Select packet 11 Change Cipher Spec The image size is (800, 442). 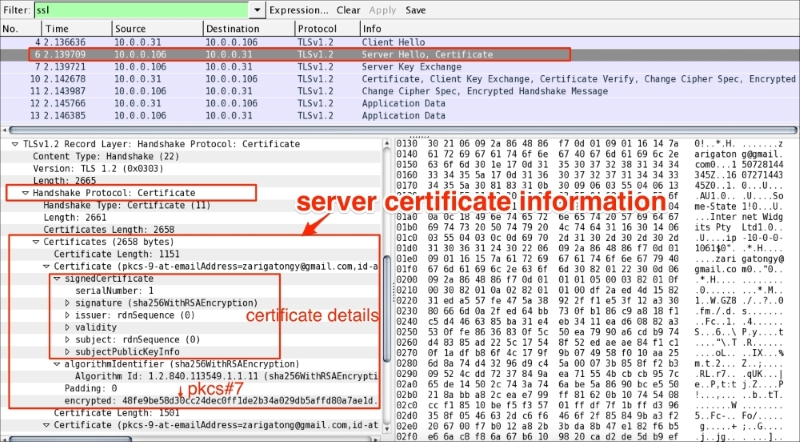[400, 91]
